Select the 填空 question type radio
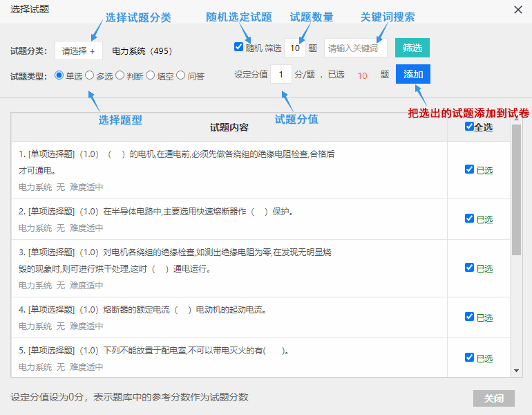The image size is (532, 415). (151, 75)
